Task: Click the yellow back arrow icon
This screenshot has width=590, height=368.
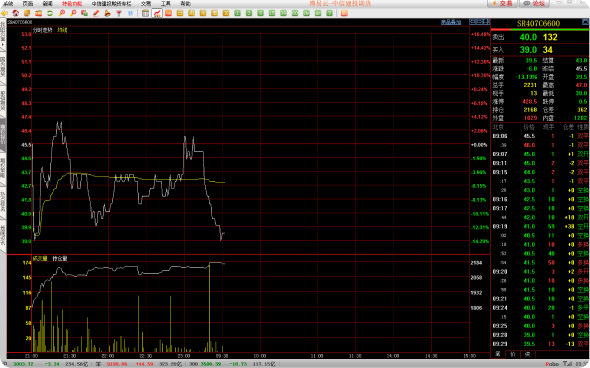Action: click(5, 13)
